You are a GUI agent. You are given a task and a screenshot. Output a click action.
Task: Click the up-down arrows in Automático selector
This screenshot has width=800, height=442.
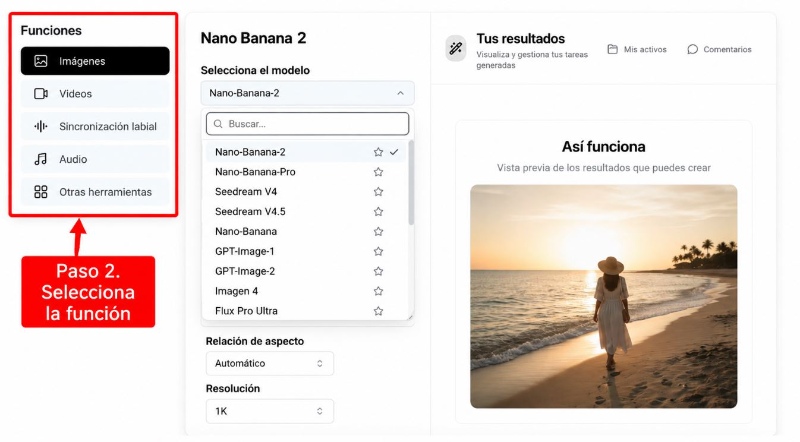tap(320, 363)
